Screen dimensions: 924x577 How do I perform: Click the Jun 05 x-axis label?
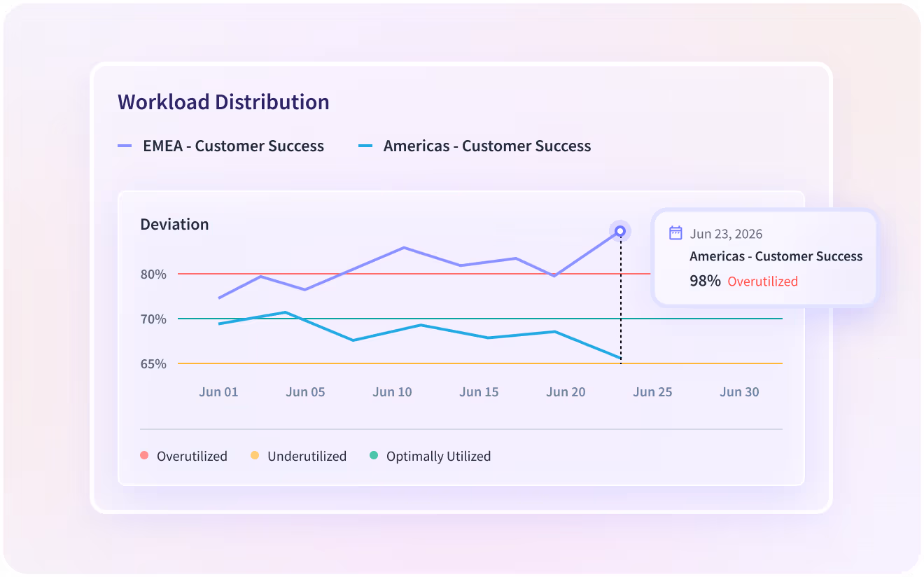coord(305,392)
